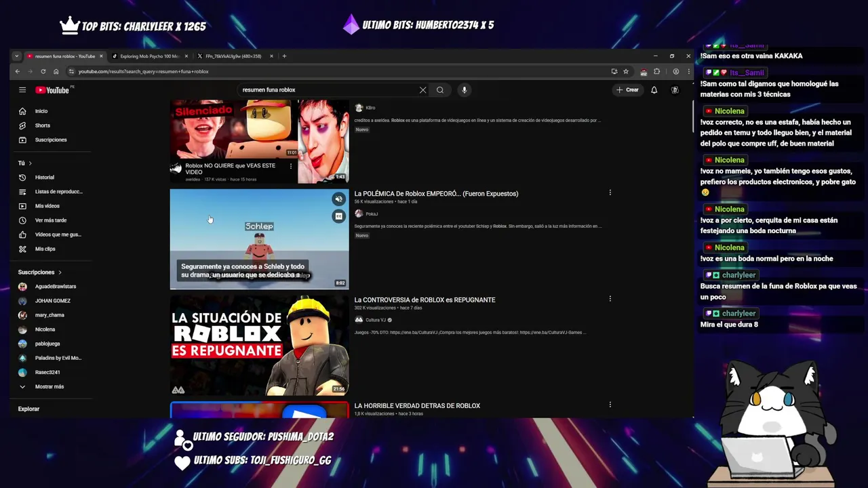Viewport: 868px width, 488px height.
Task: Open options for Roblox NO QUIERE short
Action: (291, 166)
